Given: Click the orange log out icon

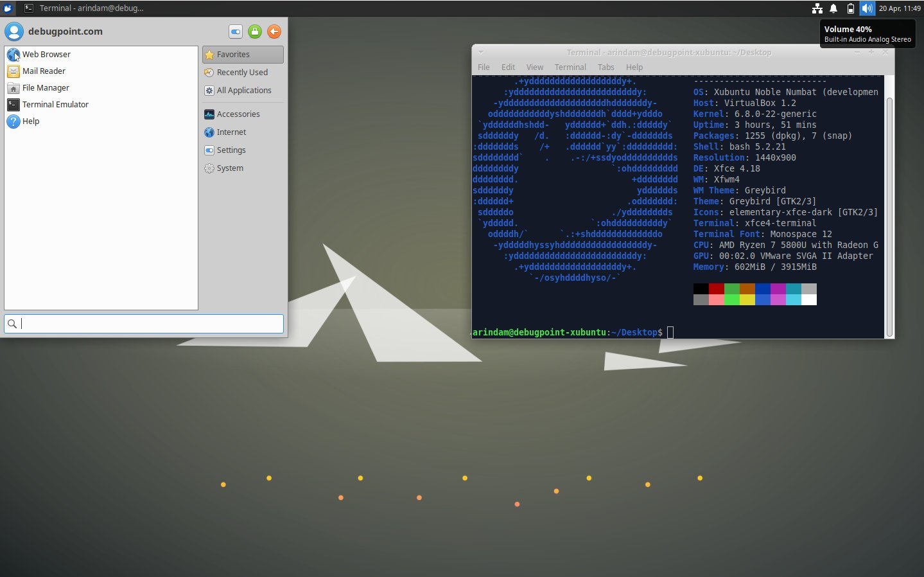Looking at the screenshot, I should coord(274,31).
